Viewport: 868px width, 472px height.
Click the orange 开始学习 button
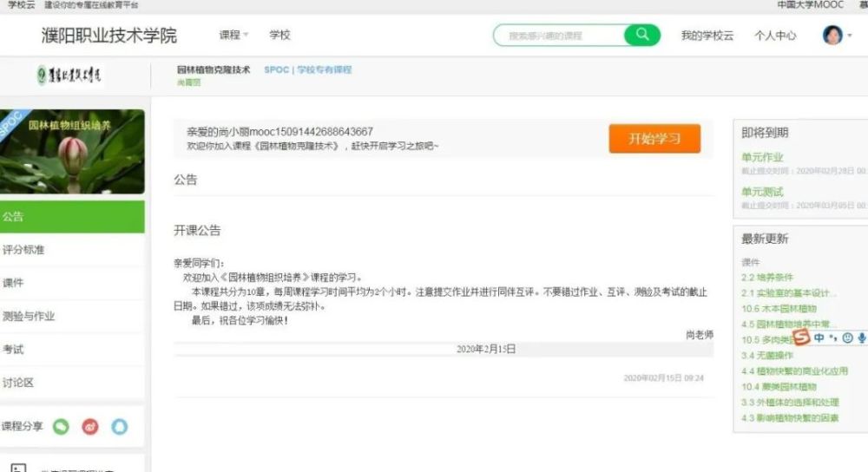(654, 138)
